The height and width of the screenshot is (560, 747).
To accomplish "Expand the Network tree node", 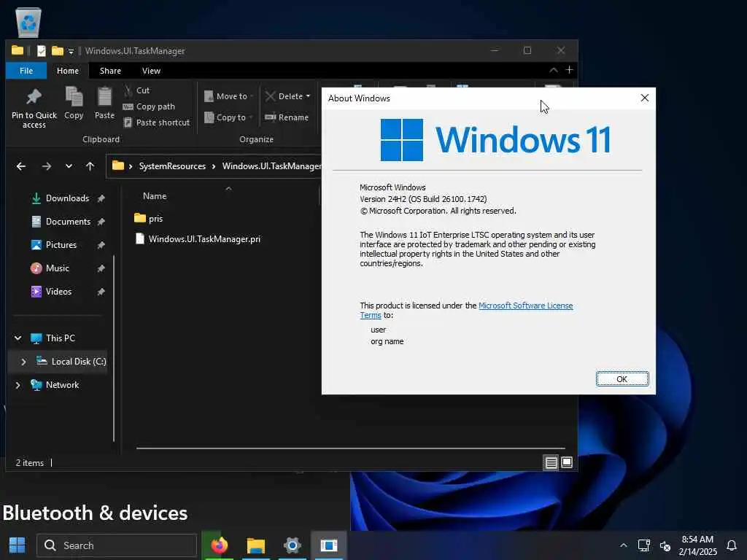I will (18, 385).
